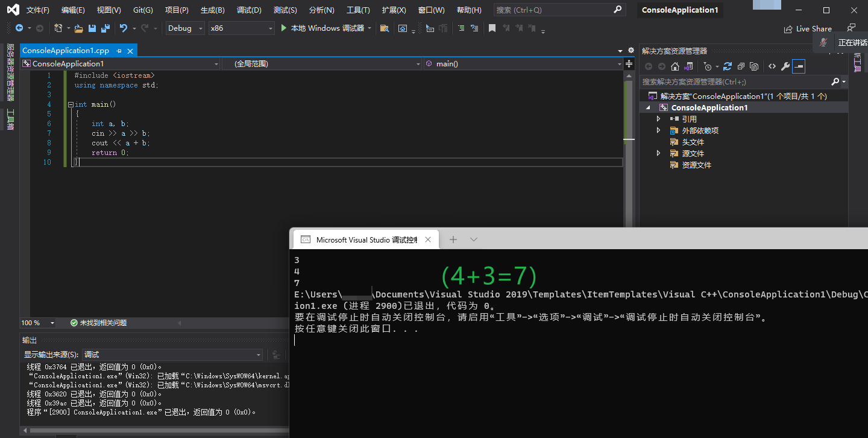The image size is (868, 438).
Task: Click the Open File folder icon
Action: 78,28
